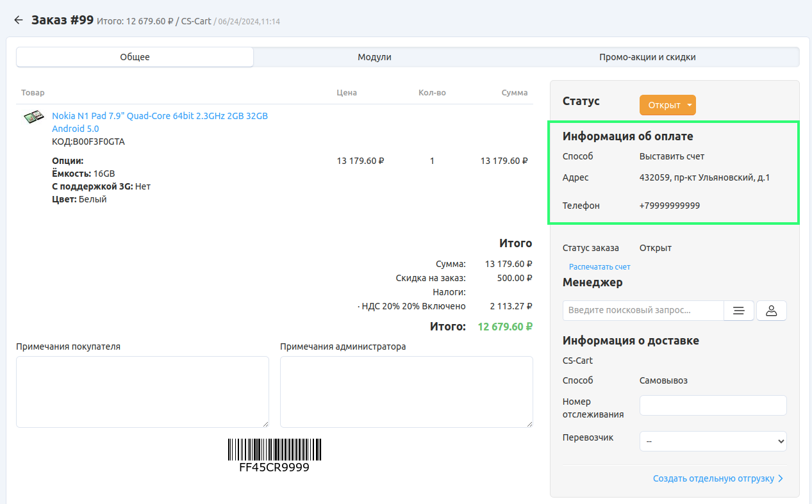This screenshot has width=812, height=504.
Task: Click resize handle of Примечания покупателя box
Action: click(265, 423)
